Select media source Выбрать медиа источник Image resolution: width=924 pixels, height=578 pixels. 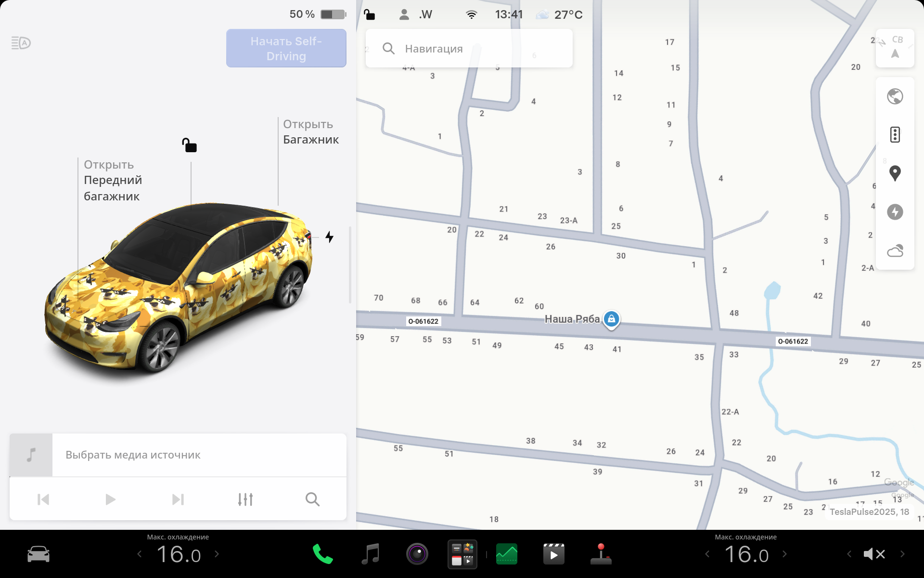[178, 455]
